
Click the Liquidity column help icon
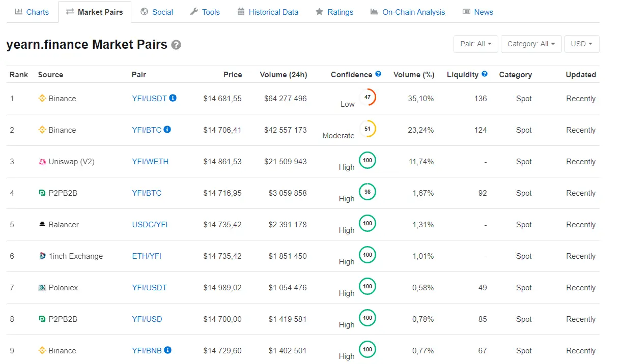pos(485,74)
